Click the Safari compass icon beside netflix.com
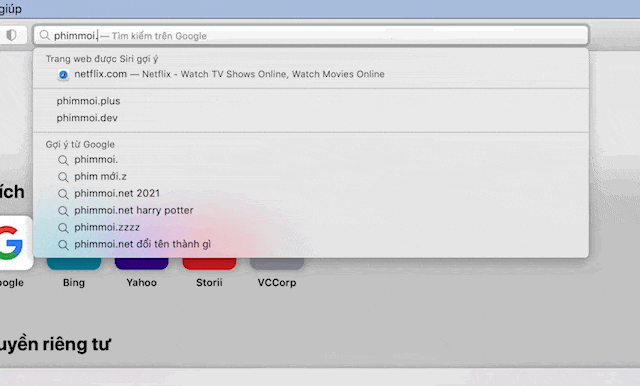Image resolution: width=640 pixels, height=386 pixels. [x=63, y=75]
